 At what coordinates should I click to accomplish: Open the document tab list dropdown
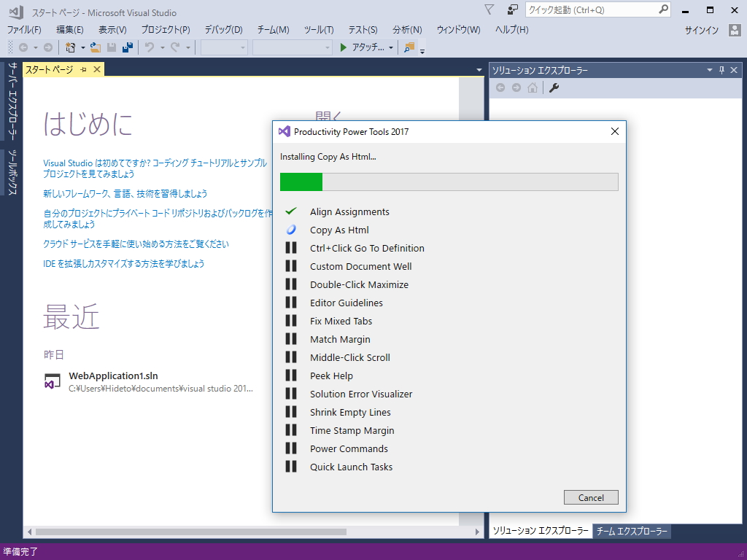[479, 71]
